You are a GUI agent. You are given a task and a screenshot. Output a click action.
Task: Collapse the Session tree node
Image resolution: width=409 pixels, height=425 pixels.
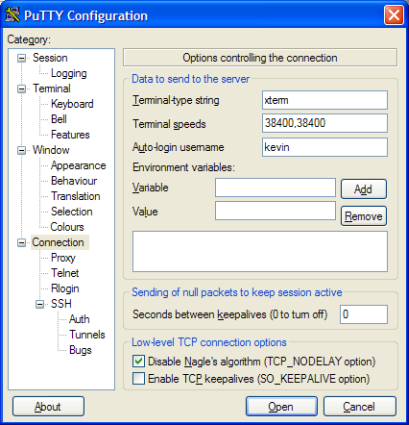click(x=21, y=58)
